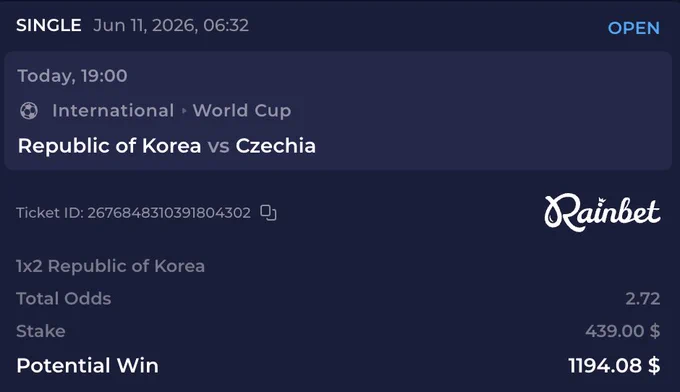The height and width of the screenshot is (392, 680).
Task: Select the SINGLE bet type label
Action: [x=49, y=25]
